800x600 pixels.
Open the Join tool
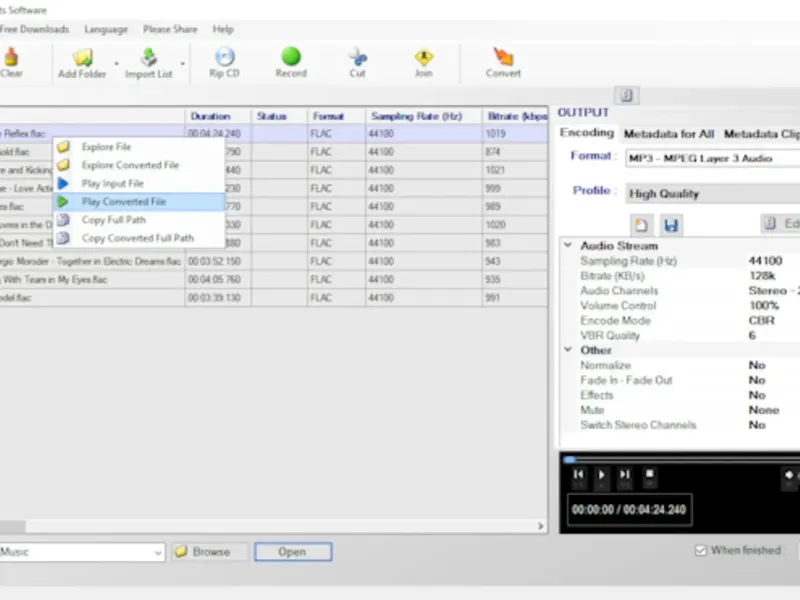pos(424,59)
